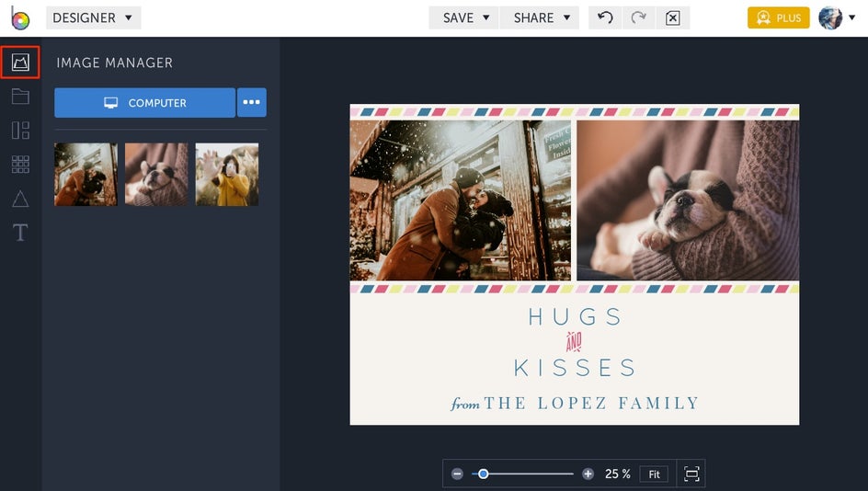Undo the last action

tap(605, 17)
